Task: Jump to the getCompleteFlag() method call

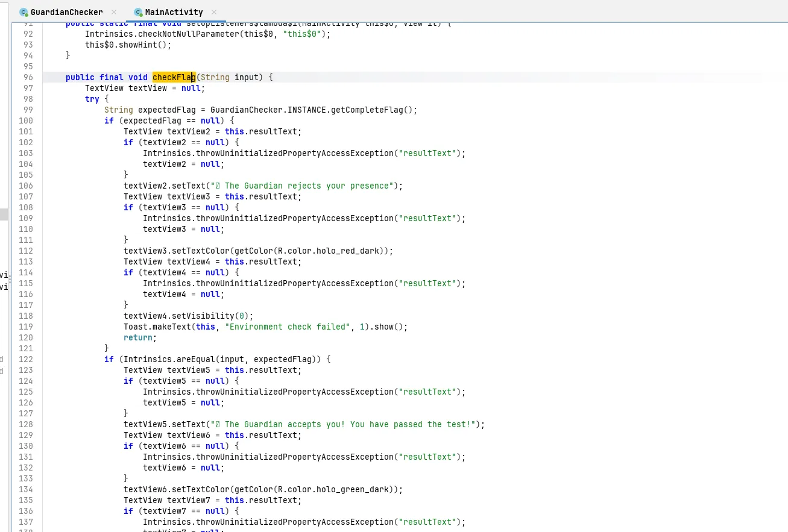Action: click(379, 110)
